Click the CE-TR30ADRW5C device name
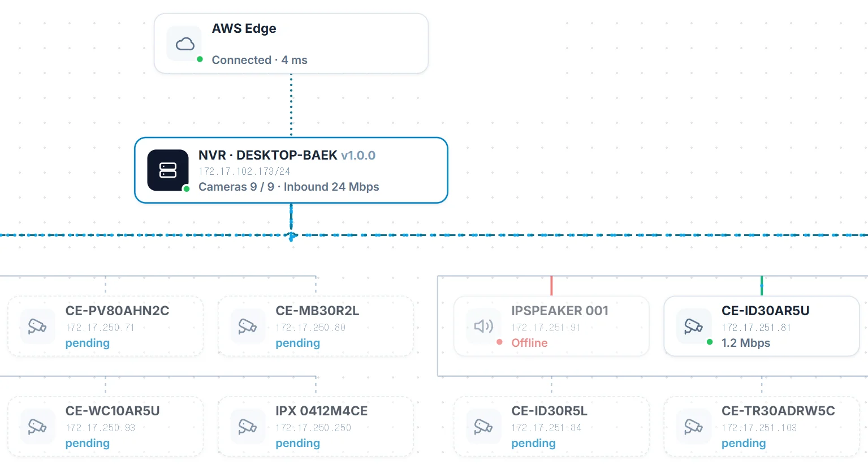868x464 pixels. (x=778, y=411)
